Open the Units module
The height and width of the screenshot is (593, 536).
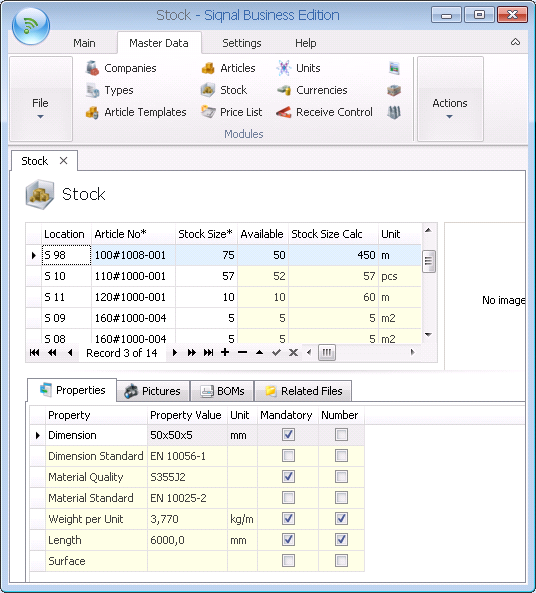pos(298,68)
